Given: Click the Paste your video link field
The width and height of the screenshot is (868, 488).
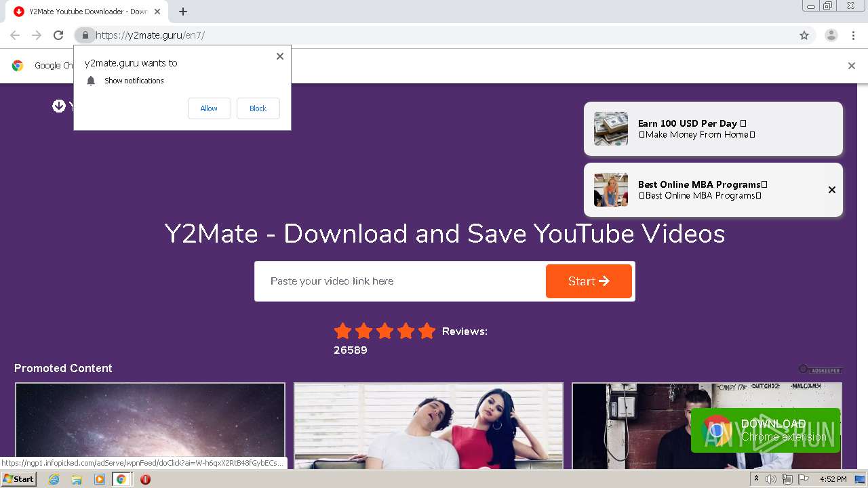Looking at the screenshot, I should coord(400,281).
